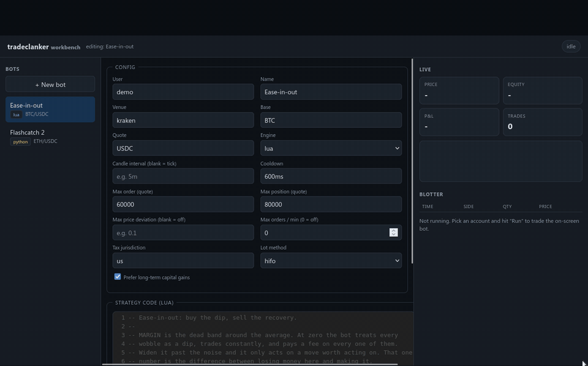Click the ETH/USDC pair label in sidebar
588x366 pixels.
[x=45, y=141]
